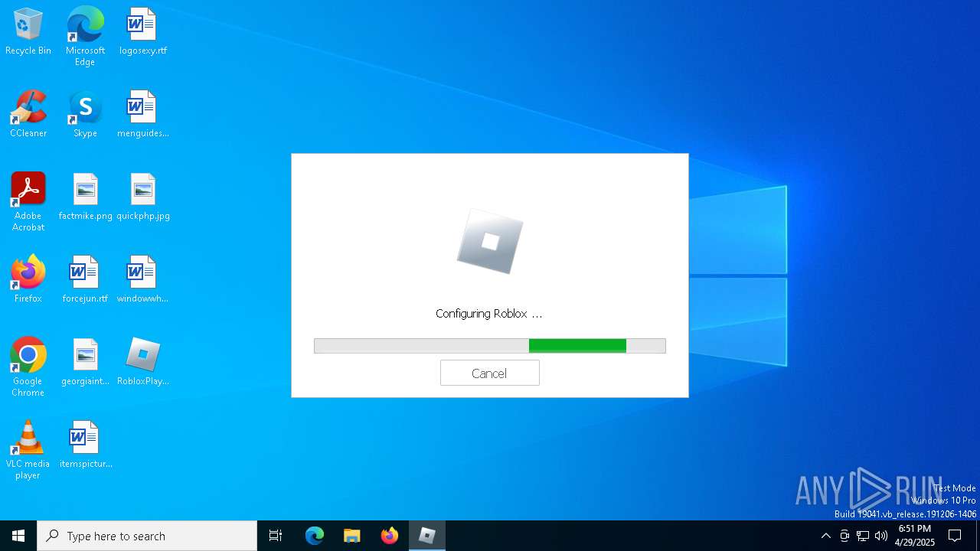This screenshot has height=551, width=980.
Task: Select quickphp.jpg image file
Action: 142,197
